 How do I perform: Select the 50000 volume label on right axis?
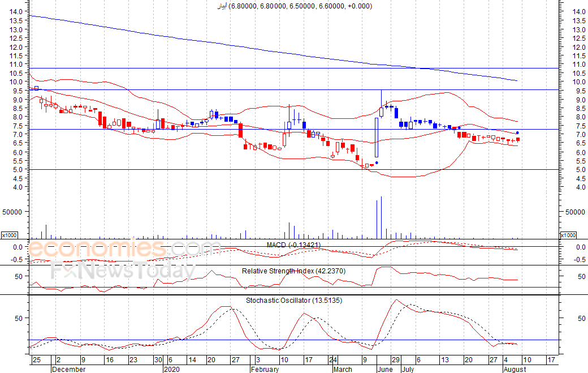tap(575, 212)
